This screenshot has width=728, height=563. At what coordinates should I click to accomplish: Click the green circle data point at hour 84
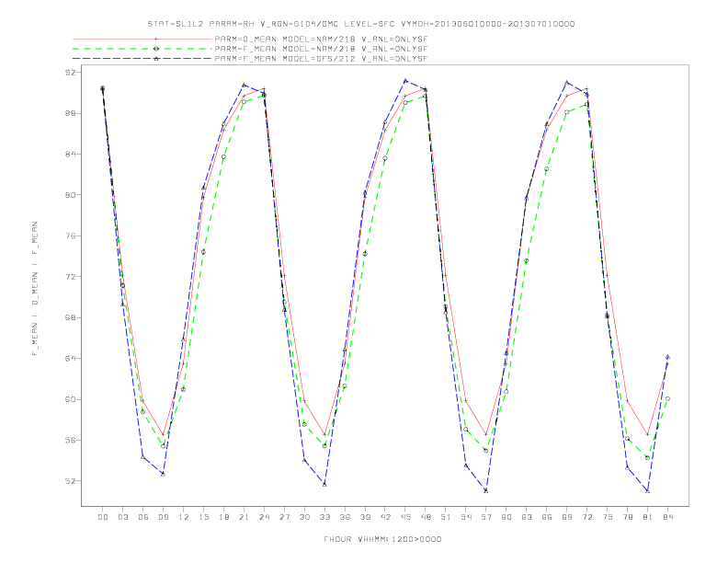[667, 398]
